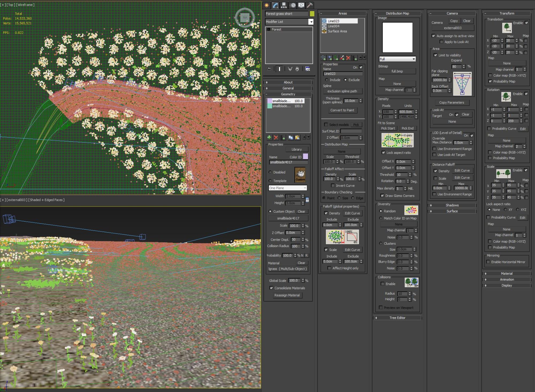
Task: Open the Motion command panel tab
Action: pyautogui.click(x=293, y=5)
